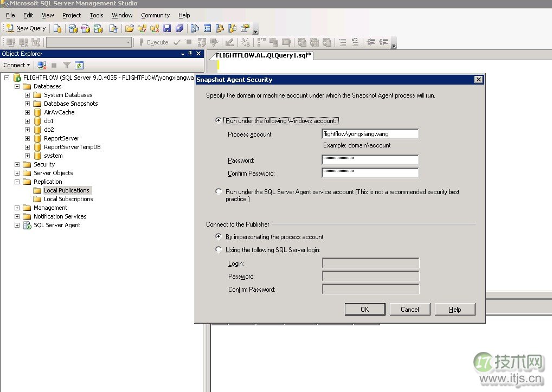Open the Connect dropdown in Object Explorer
This screenshot has height=392, width=552.
pyautogui.click(x=17, y=65)
